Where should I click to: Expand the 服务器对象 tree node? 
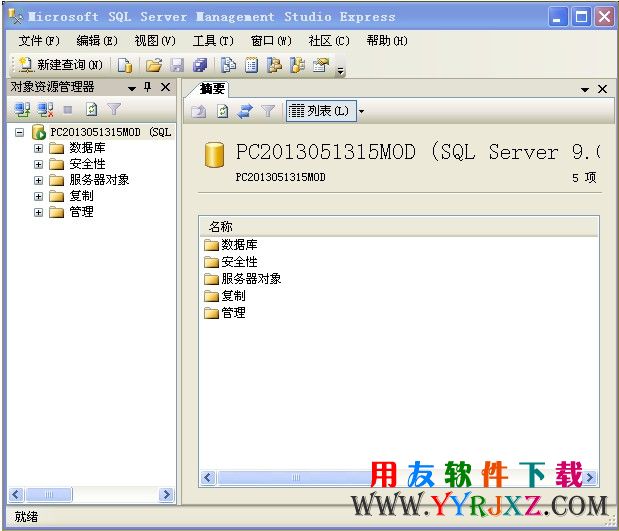pos(38,180)
